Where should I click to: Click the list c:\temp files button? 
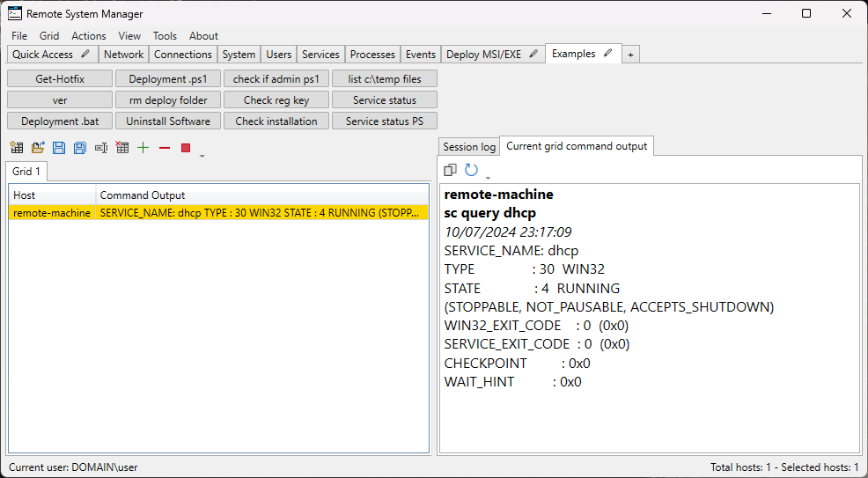click(385, 79)
